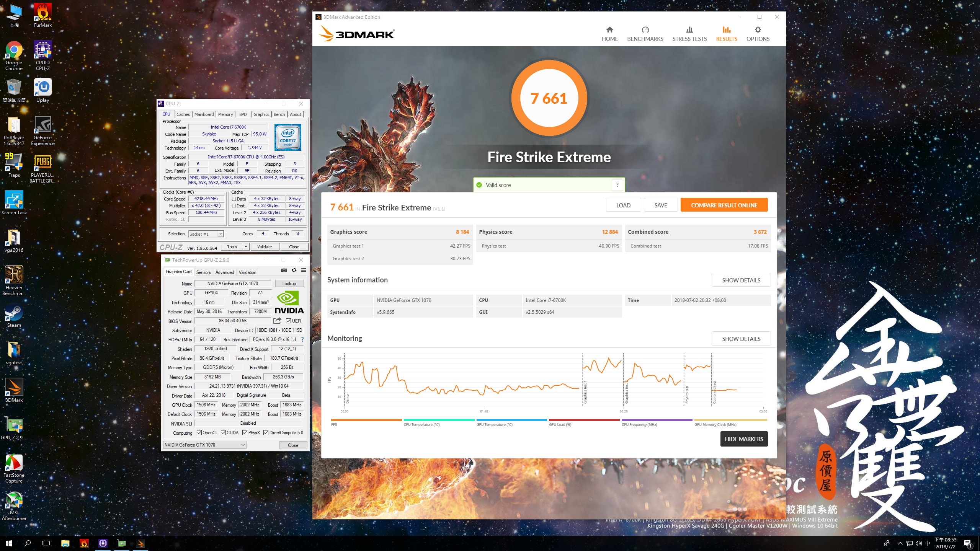Open File Explorer on taskbar

(x=65, y=543)
